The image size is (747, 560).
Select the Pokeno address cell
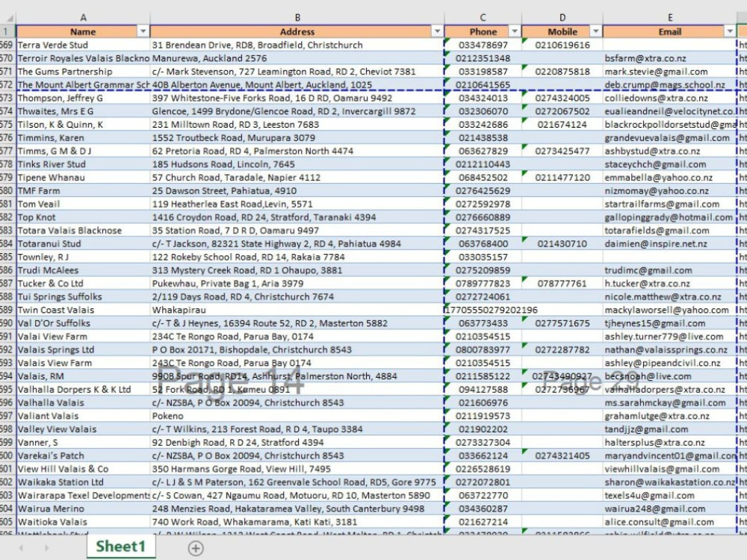297,416
